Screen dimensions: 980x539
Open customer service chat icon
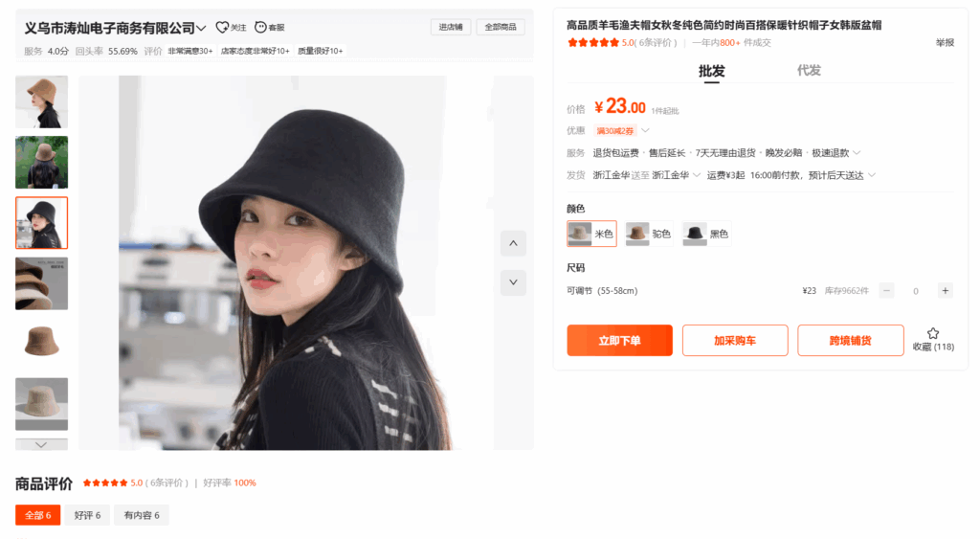point(260,27)
